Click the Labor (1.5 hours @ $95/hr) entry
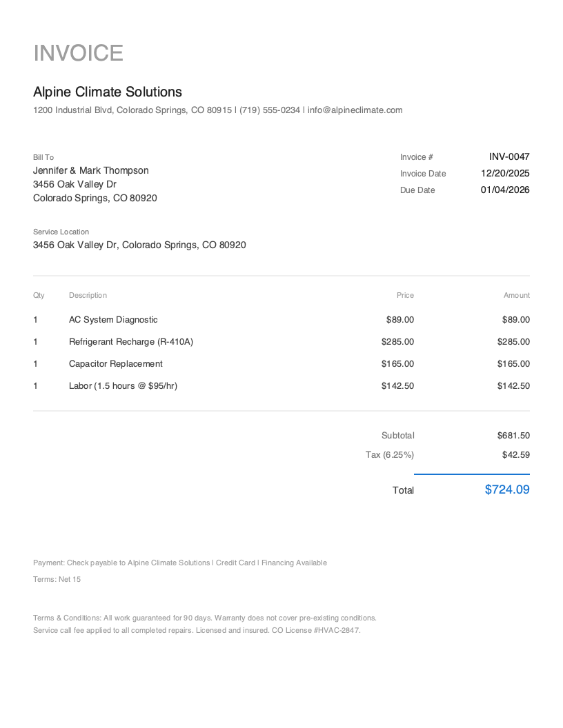 pyautogui.click(x=122, y=385)
